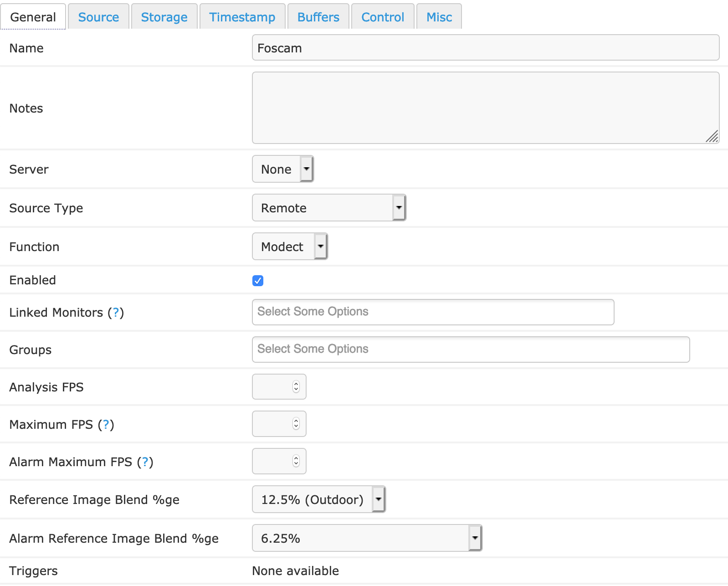Image resolution: width=728 pixels, height=586 pixels.
Task: Focus the Groups selection field
Action: (x=471, y=350)
